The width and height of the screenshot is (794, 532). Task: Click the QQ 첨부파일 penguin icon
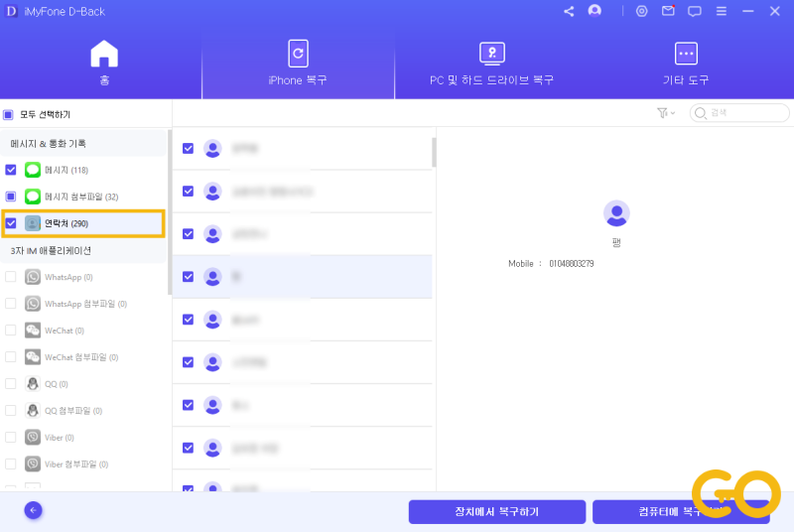pos(33,411)
